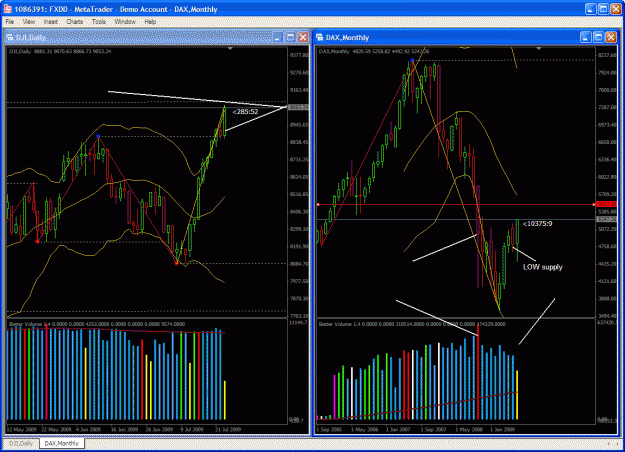Maximize the DJI Daily chart window
This screenshot has height=452, width=625.
coord(290,37)
